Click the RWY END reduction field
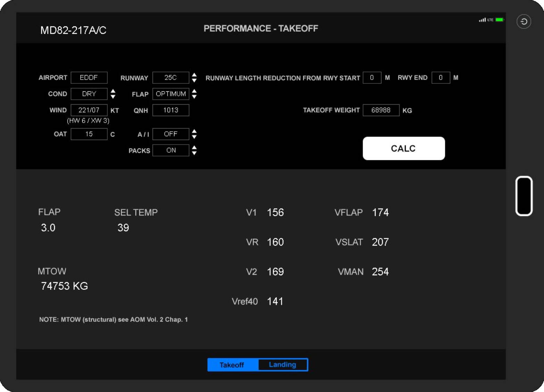Image resolution: width=544 pixels, height=392 pixels. (x=440, y=77)
